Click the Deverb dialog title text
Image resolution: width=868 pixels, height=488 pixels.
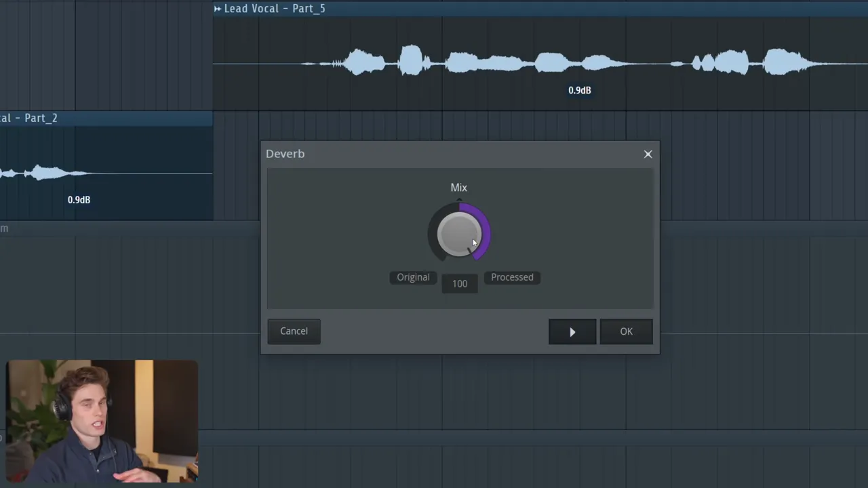click(285, 154)
